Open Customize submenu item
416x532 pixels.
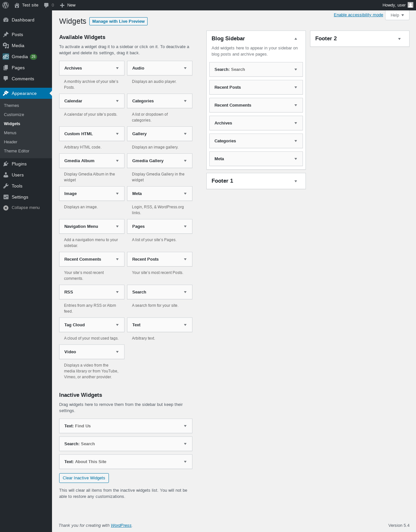pyautogui.click(x=14, y=115)
